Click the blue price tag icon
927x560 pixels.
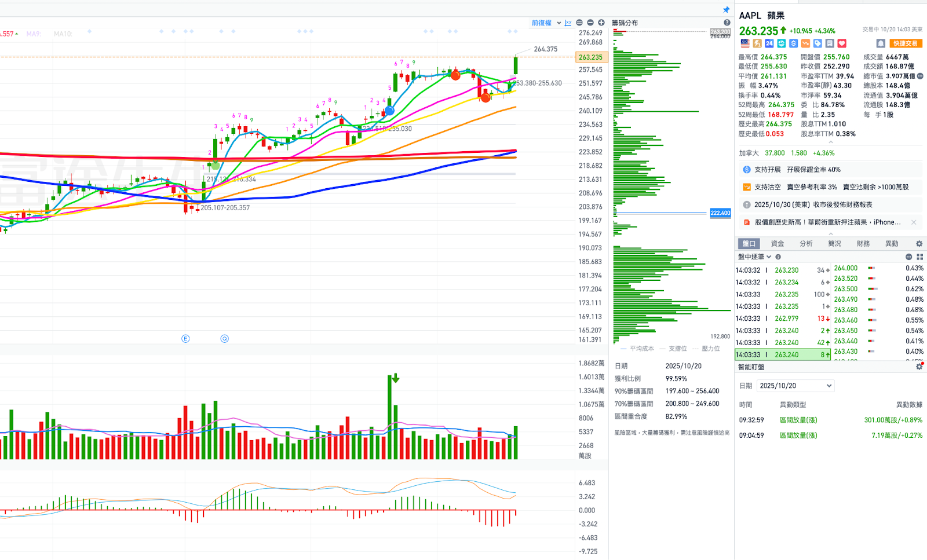(x=817, y=43)
